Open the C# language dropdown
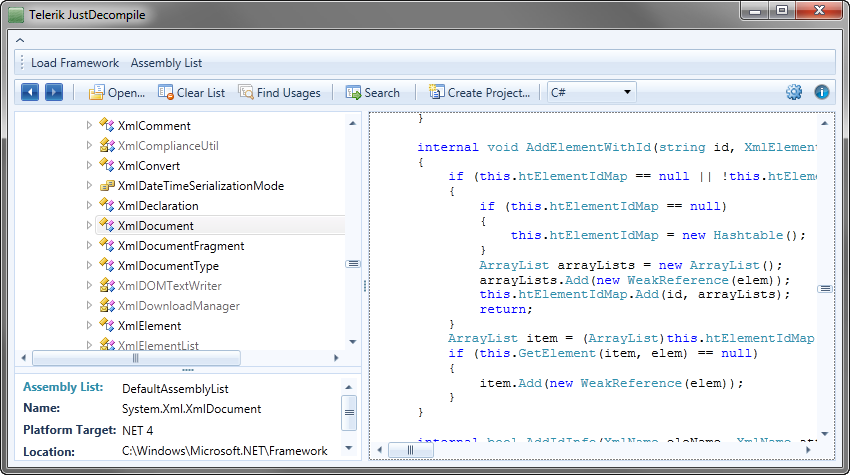 591,92
